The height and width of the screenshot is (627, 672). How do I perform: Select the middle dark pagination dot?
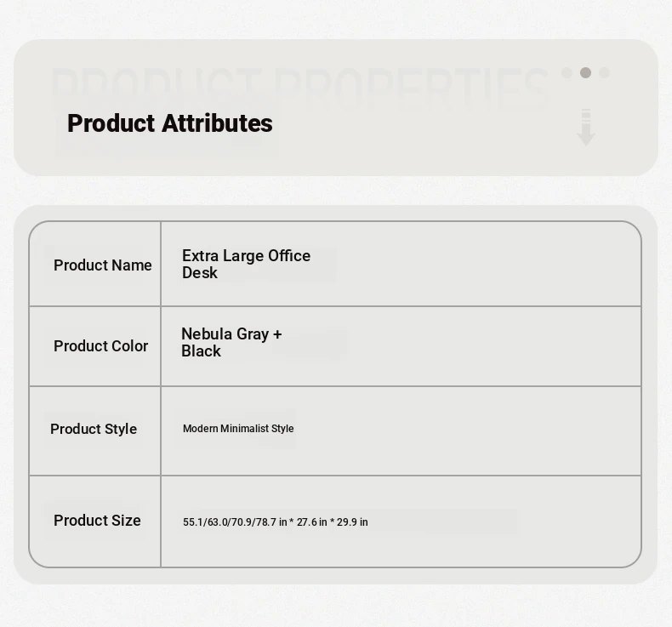[585, 73]
